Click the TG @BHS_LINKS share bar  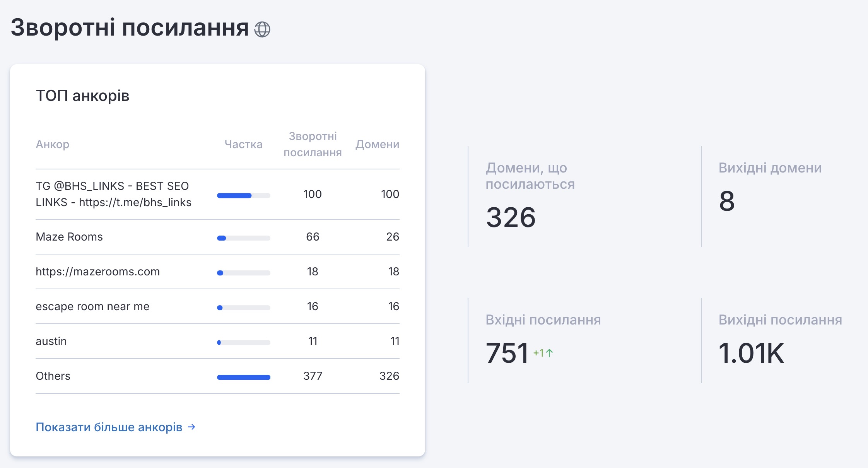(x=243, y=195)
